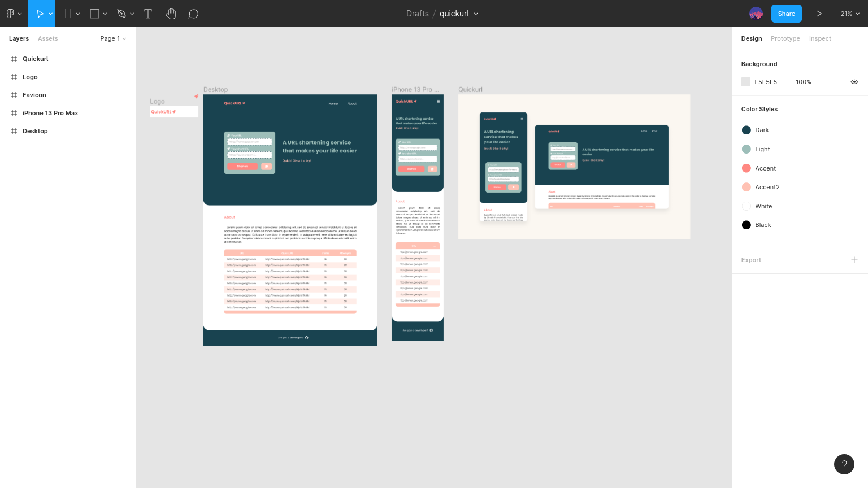Click the Present play icon
The height and width of the screenshot is (488, 868).
[x=819, y=14]
